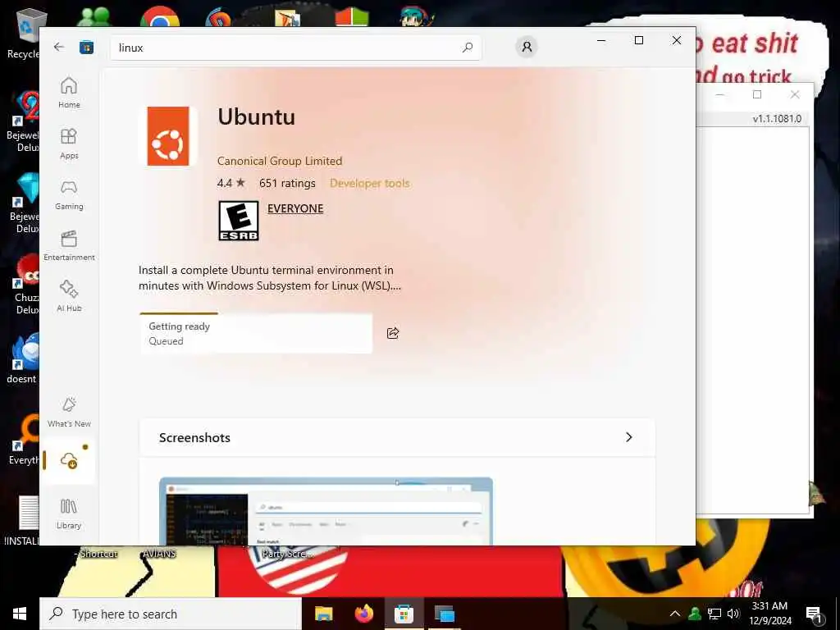Select the !INSTALL text file icon
840x630 pixels.
point(22,519)
